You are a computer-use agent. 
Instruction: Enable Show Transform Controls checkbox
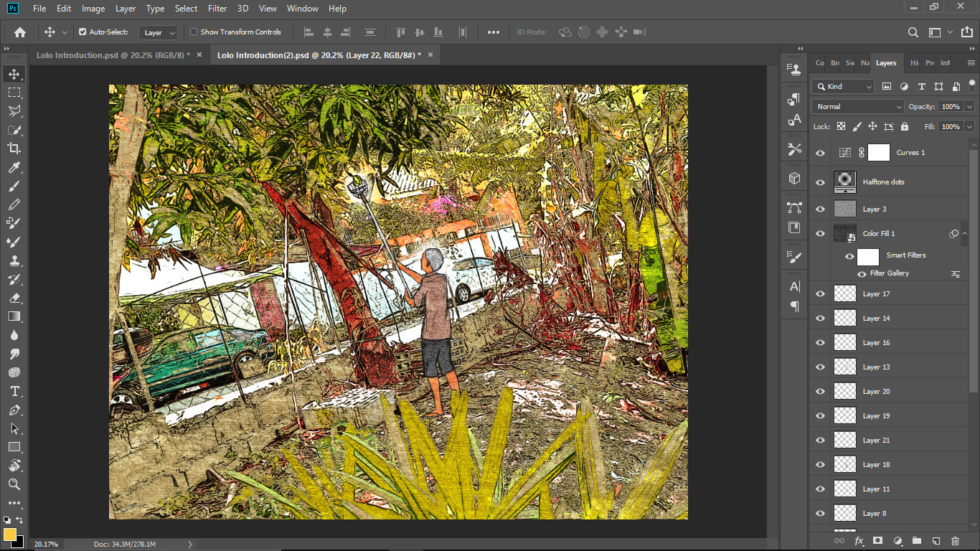(194, 32)
